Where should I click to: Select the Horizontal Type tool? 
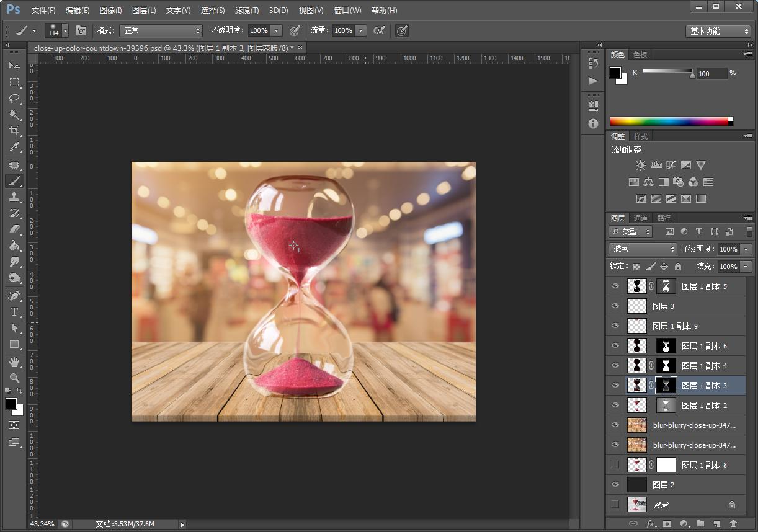14,312
